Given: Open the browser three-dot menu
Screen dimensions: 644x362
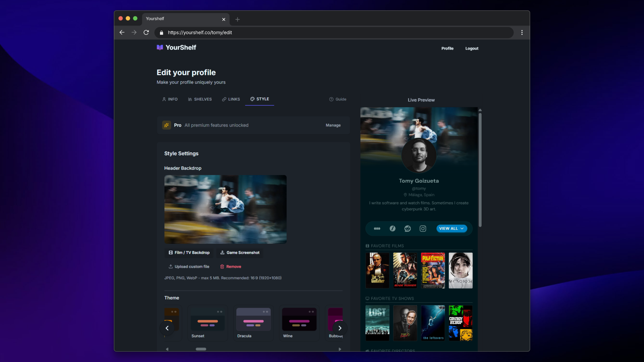Looking at the screenshot, I should pos(522,33).
